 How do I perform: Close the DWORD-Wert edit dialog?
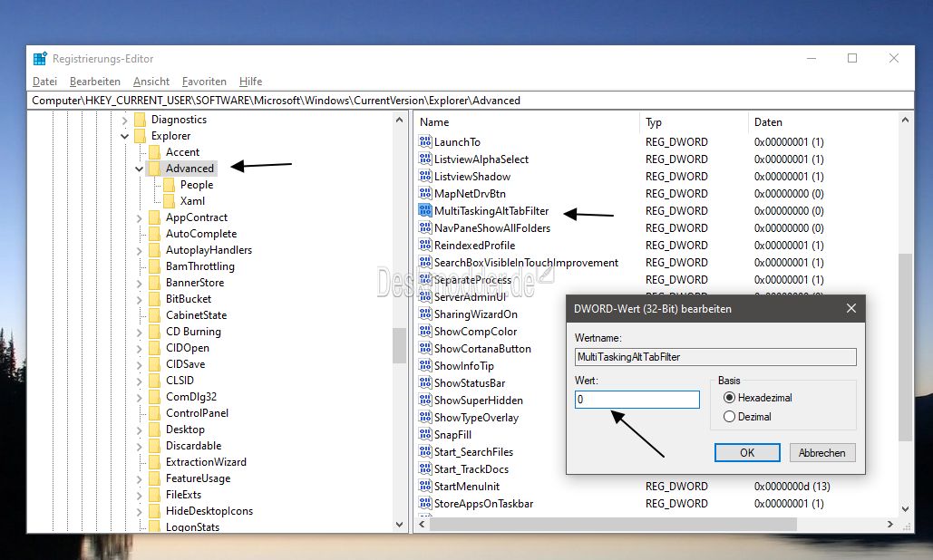pos(851,308)
